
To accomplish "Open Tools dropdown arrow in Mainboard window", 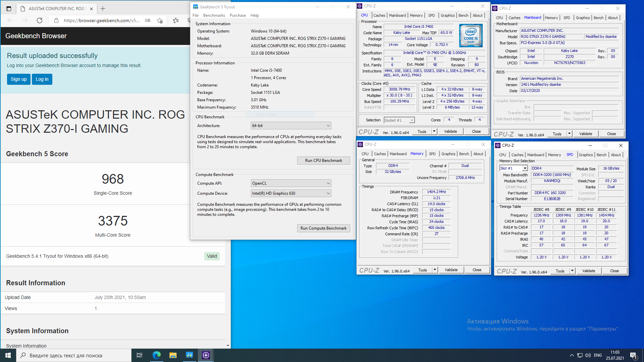I will coord(570,134).
